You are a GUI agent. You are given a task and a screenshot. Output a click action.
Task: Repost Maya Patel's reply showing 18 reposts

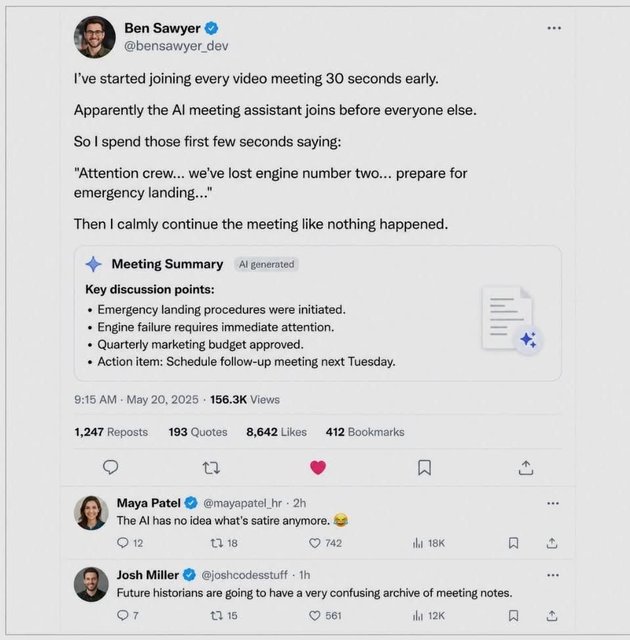click(x=224, y=543)
